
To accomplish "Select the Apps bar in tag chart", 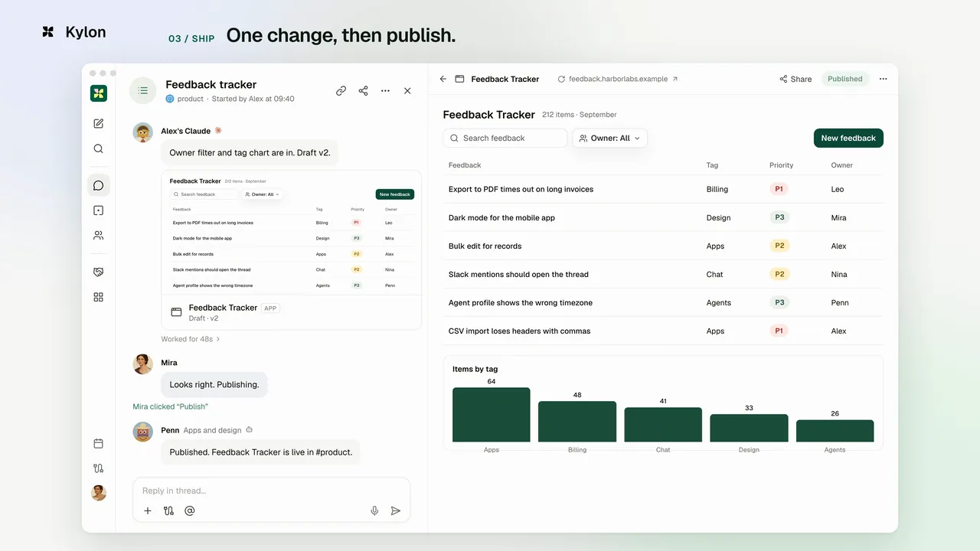I will [492, 415].
